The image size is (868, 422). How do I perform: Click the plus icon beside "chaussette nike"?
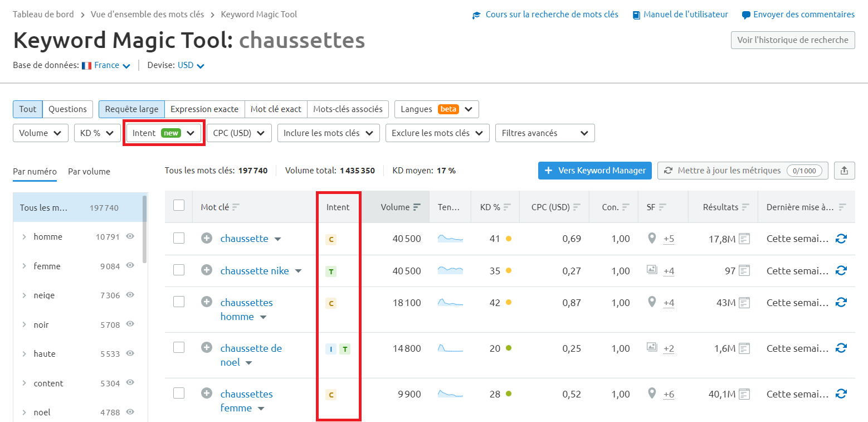point(207,270)
